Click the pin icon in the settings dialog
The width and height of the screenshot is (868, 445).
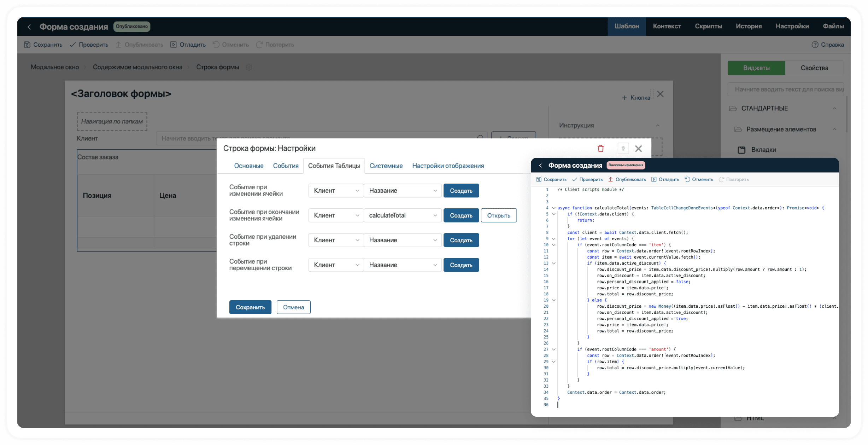[x=623, y=149]
